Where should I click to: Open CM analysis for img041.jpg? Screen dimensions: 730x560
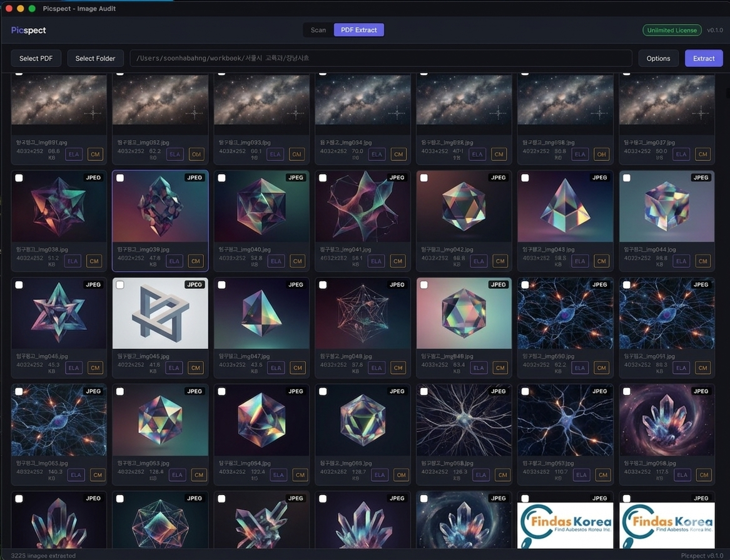(398, 261)
